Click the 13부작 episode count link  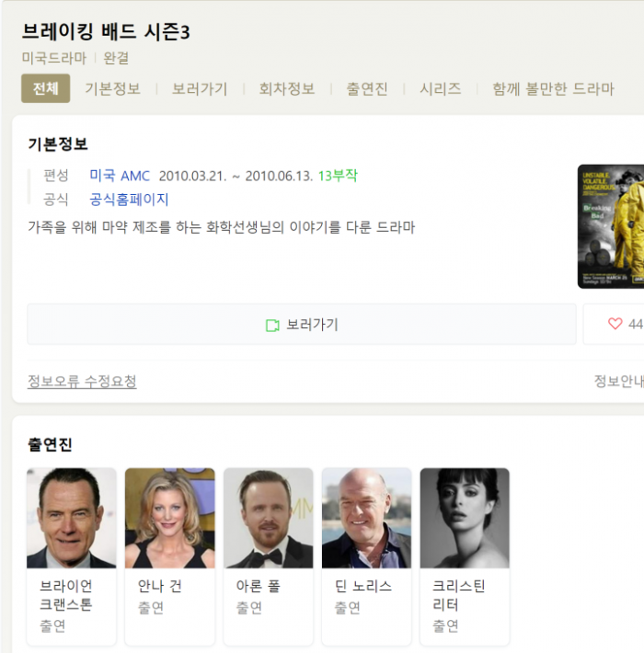338,176
